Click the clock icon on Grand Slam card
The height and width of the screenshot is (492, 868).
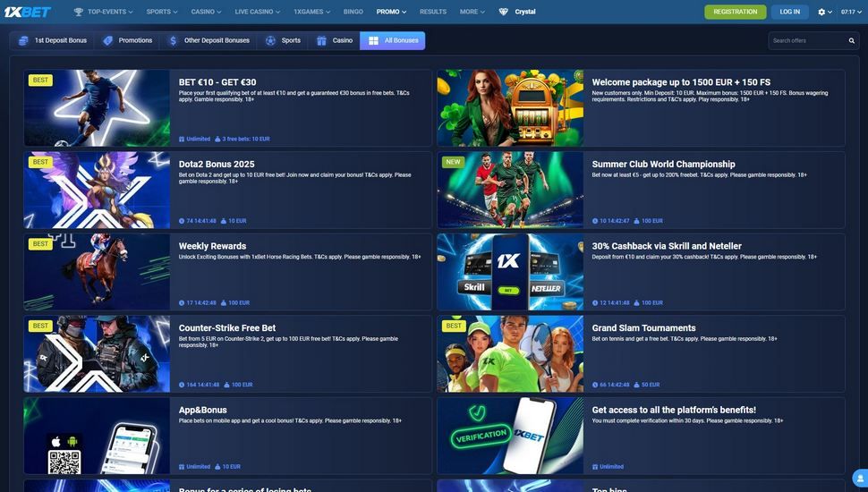[595, 386]
